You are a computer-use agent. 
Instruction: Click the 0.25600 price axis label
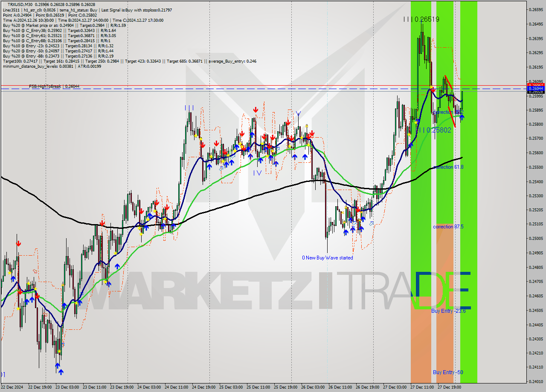tap(535, 153)
